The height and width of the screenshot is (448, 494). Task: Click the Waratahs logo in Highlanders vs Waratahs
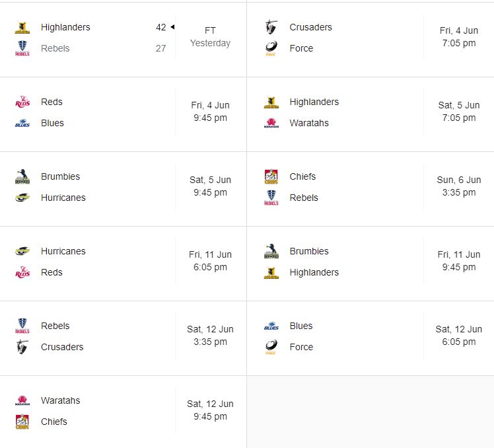click(271, 124)
